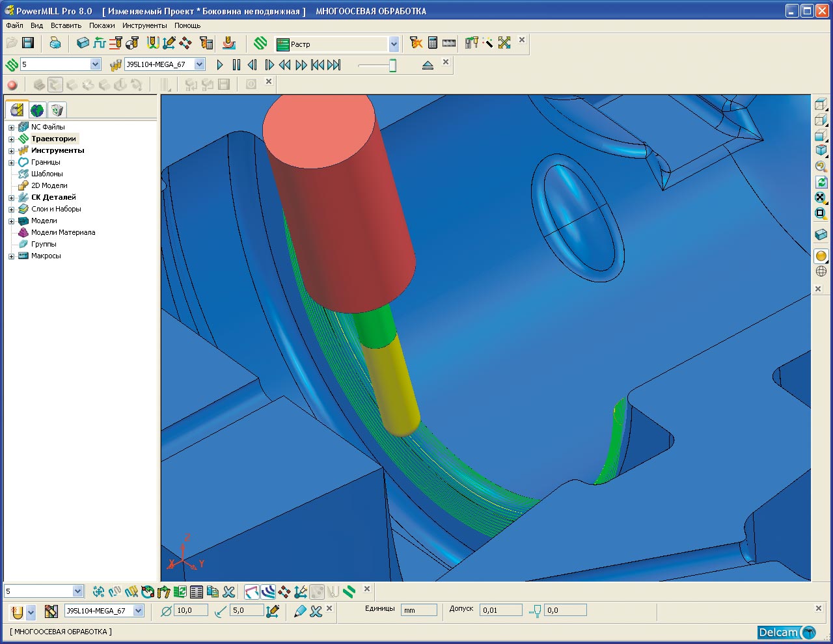The image size is (833, 644).
Task: Open the Растр strategy dropdown
Action: pyautogui.click(x=394, y=44)
